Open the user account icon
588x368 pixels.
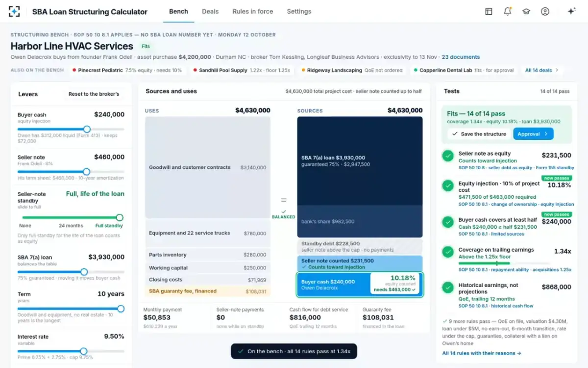[545, 11]
